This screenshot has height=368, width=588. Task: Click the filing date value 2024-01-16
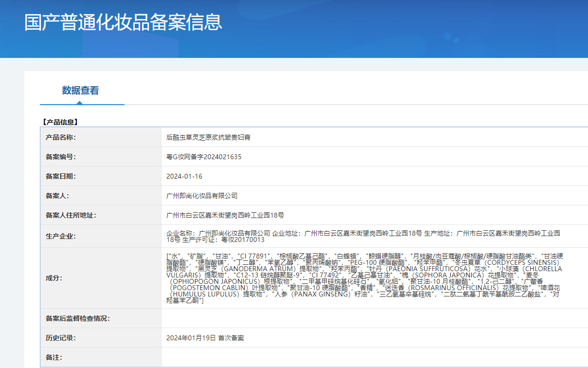point(184,176)
